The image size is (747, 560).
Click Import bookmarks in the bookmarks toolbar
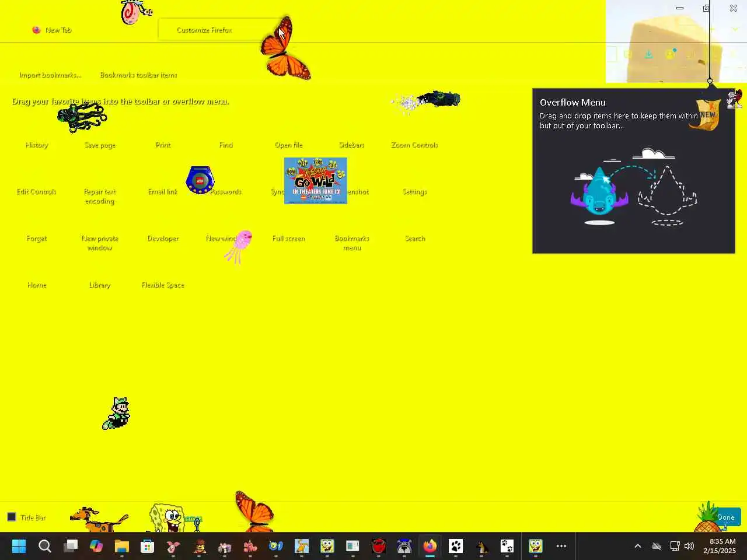pyautogui.click(x=50, y=75)
